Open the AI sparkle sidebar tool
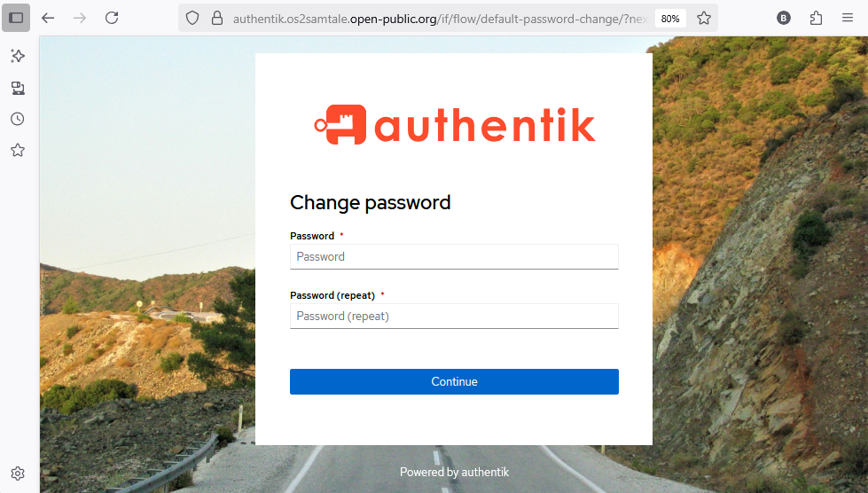 click(x=18, y=56)
